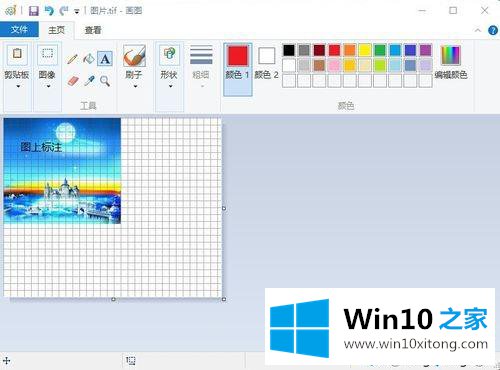The height and width of the screenshot is (370, 500).
Task: Click the right-edge canvas resize handle
Action: [224, 208]
